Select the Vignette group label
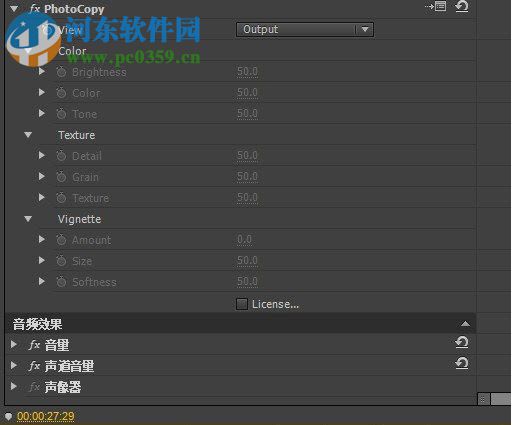Image resolution: width=516 pixels, height=425 pixels. click(79, 219)
